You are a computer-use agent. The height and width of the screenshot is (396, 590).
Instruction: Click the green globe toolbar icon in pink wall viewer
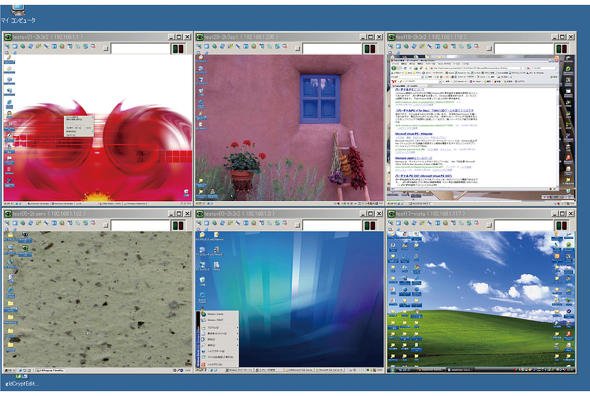(214, 46)
